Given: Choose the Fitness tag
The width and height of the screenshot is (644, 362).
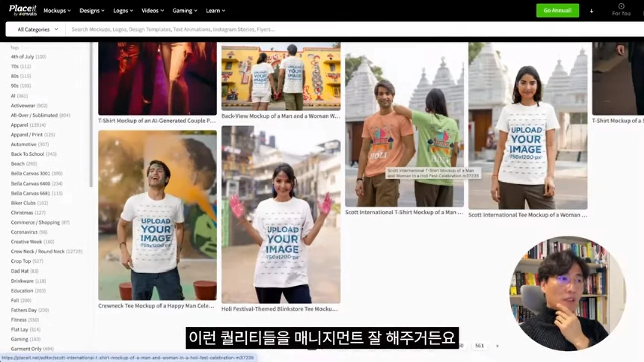Looking at the screenshot, I should (x=25, y=320).
